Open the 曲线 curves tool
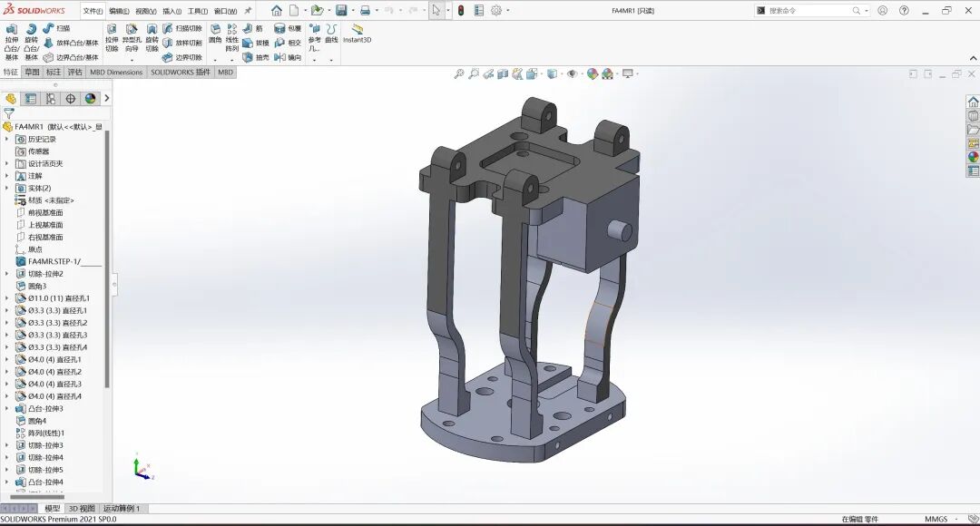 331,34
